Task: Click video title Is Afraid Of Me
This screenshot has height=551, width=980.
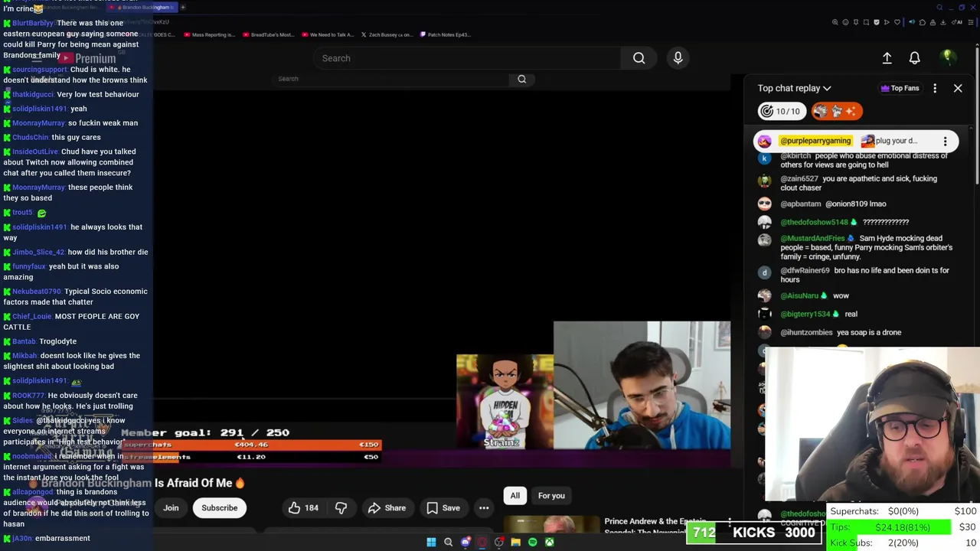Action: click(x=199, y=484)
